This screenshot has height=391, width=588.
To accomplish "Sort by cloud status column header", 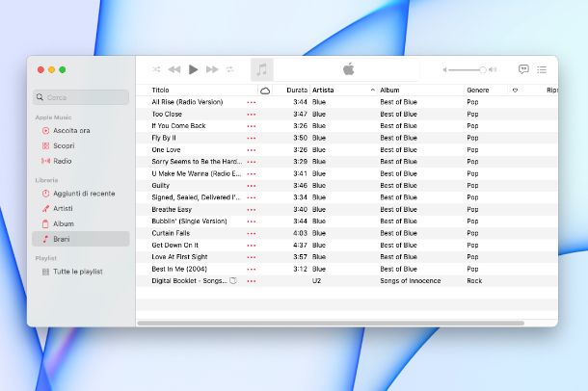I will click(x=265, y=91).
